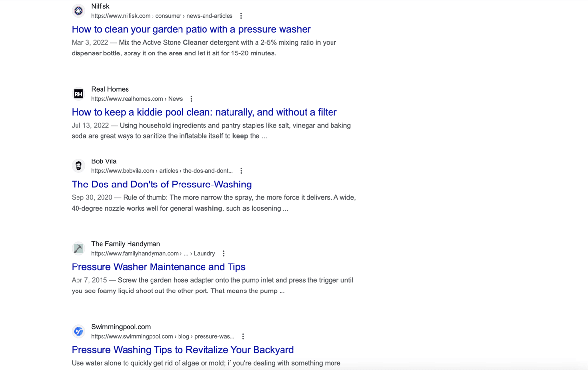Open three-dot menu beside the Swimmingpool.com URL
This screenshot has width=588, height=370.
243,336
